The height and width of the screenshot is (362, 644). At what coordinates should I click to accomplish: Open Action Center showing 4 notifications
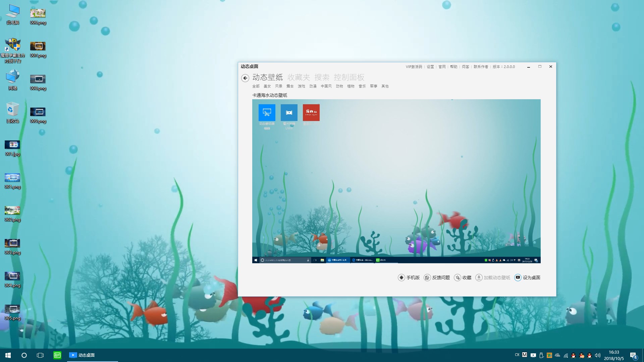(633, 355)
